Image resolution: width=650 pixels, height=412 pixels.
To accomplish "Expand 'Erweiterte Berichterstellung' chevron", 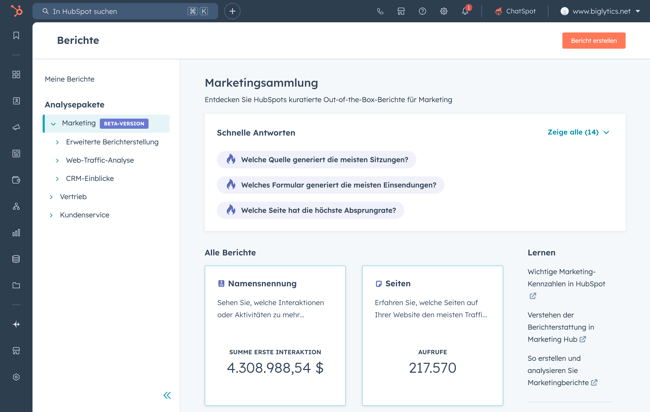I will [x=57, y=142].
